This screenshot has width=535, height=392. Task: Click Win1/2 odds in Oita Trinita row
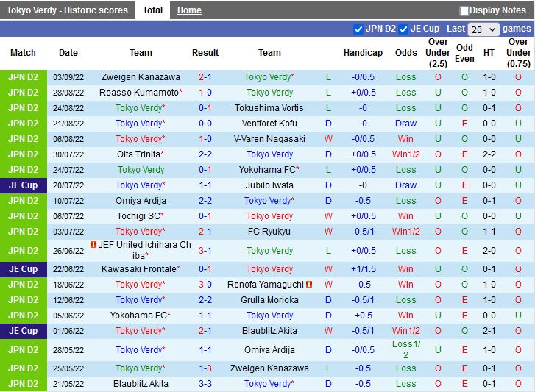click(x=406, y=154)
